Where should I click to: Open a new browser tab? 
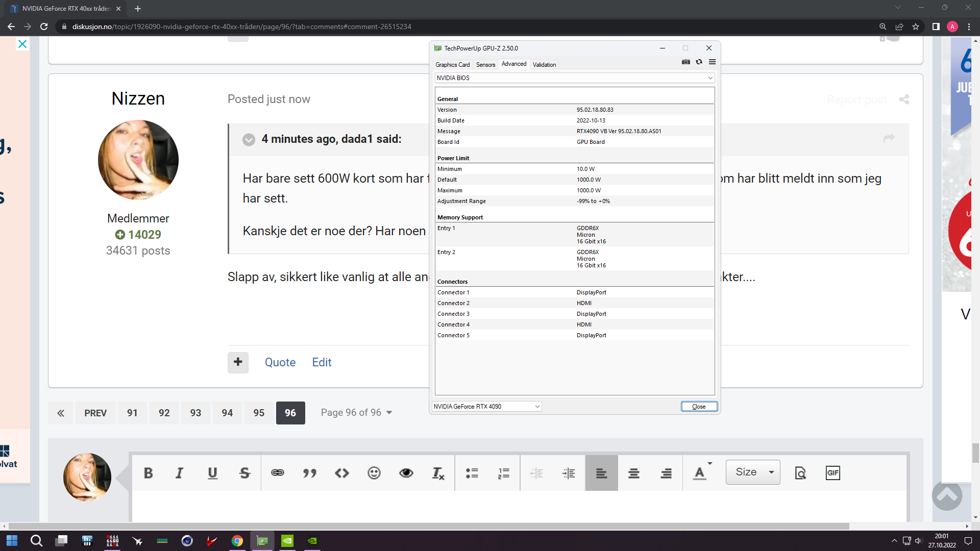pos(137,9)
